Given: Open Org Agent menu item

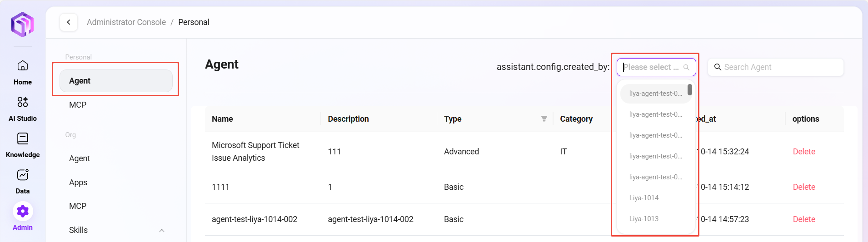Looking at the screenshot, I should coord(80,158).
